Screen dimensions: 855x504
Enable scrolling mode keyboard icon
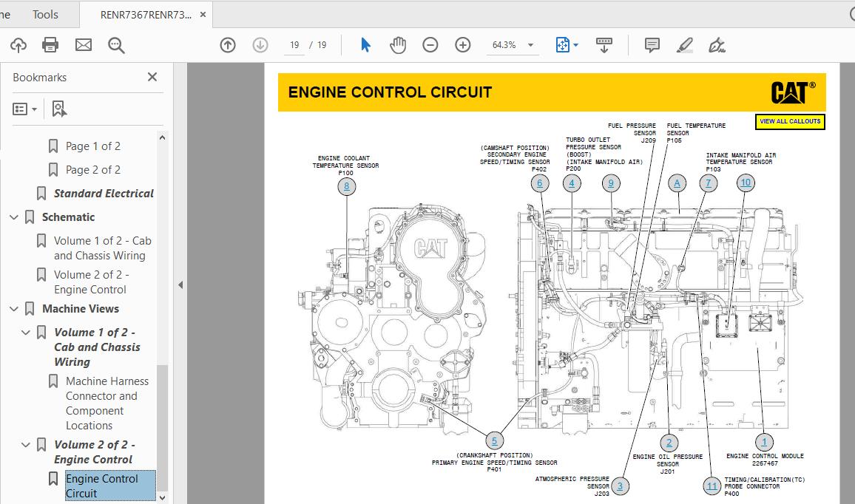604,44
